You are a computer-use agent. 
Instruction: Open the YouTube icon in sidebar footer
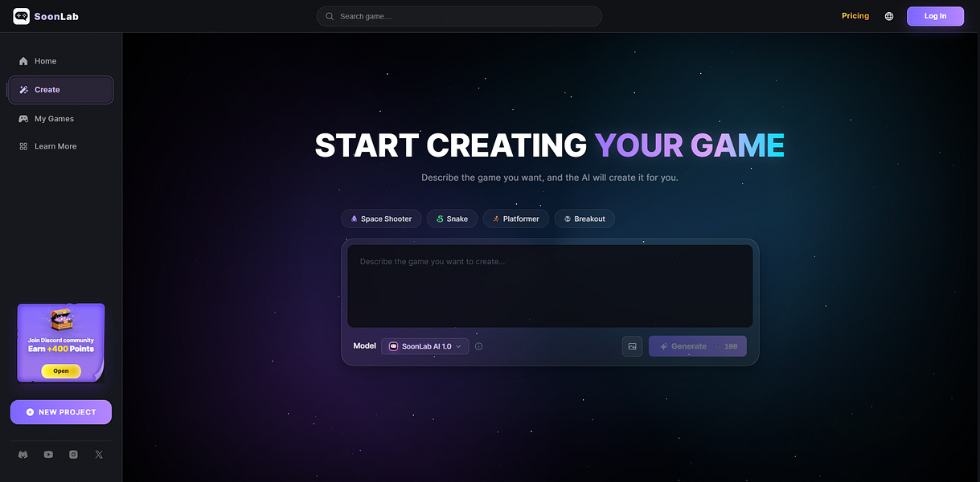pos(48,455)
